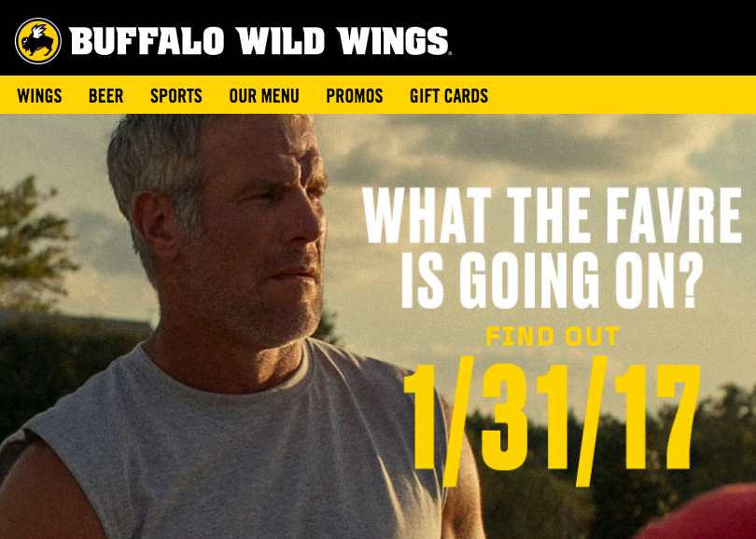Click the yellow buffalo logo icon

[x=38, y=41]
